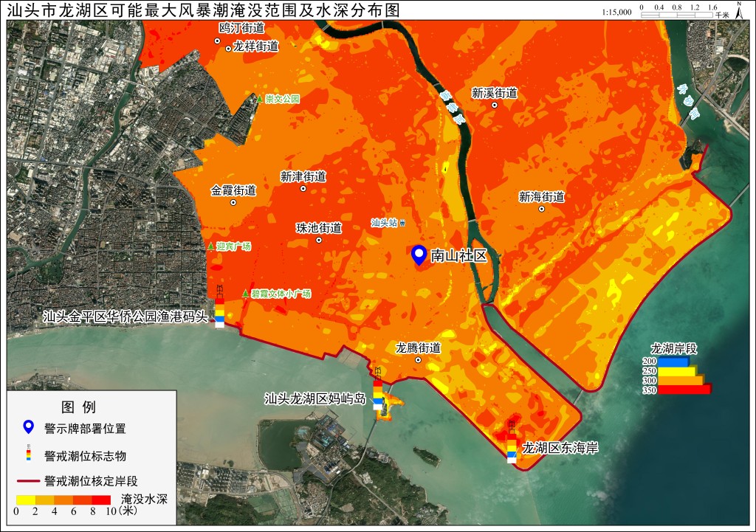756x532 pixels.
Task: Click the circle marker under 珠池街道
Action: point(319,240)
